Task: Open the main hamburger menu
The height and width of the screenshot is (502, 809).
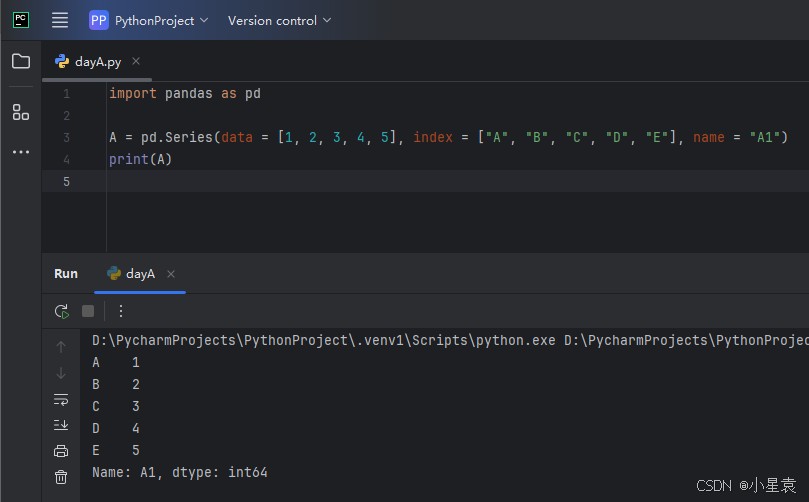Action: (60, 20)
